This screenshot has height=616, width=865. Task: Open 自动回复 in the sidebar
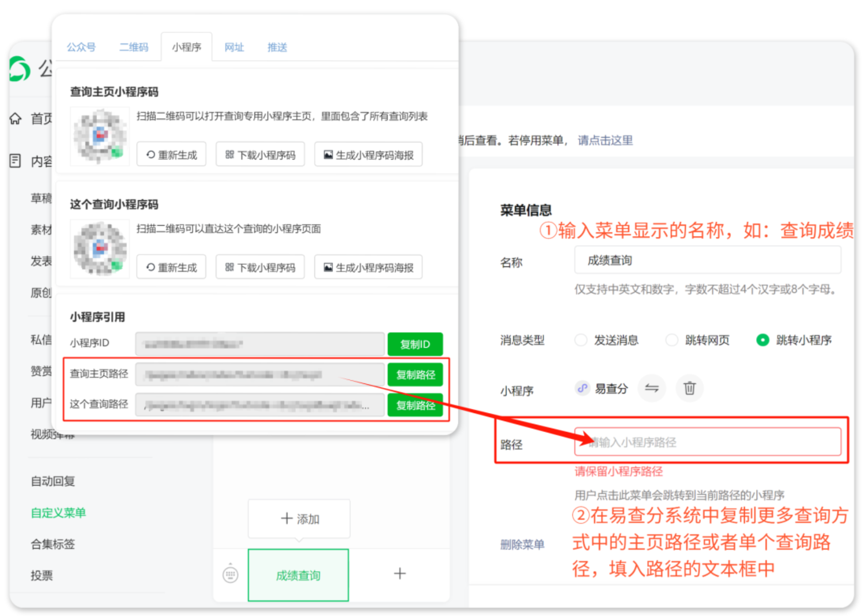(x=53, y=481)
